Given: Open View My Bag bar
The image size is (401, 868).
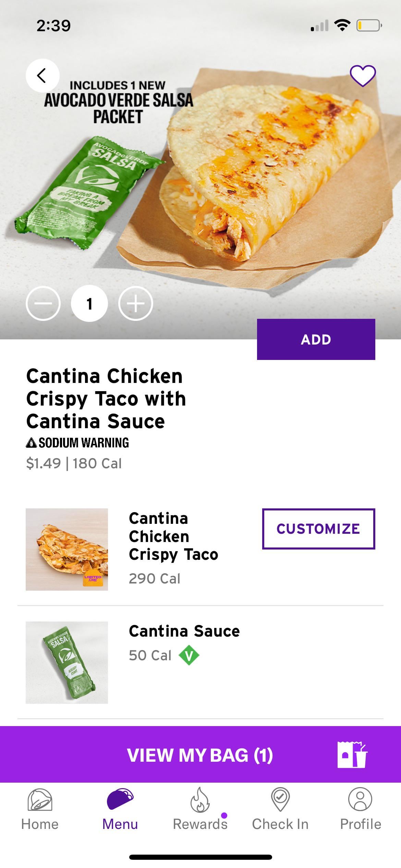Looking at the screenshot, I should pos(200,755).
